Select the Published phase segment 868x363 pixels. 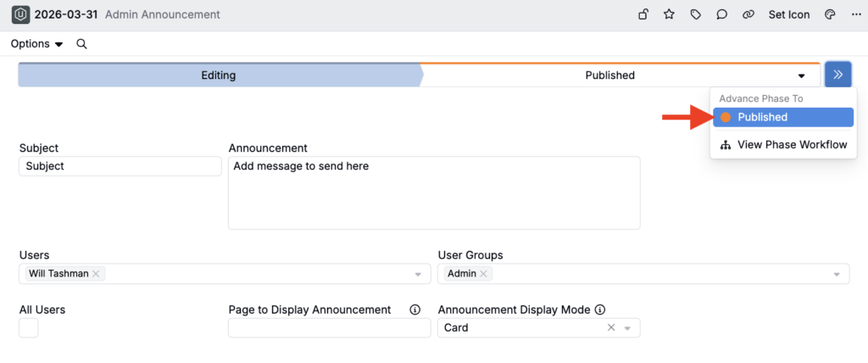click(610, 75)
